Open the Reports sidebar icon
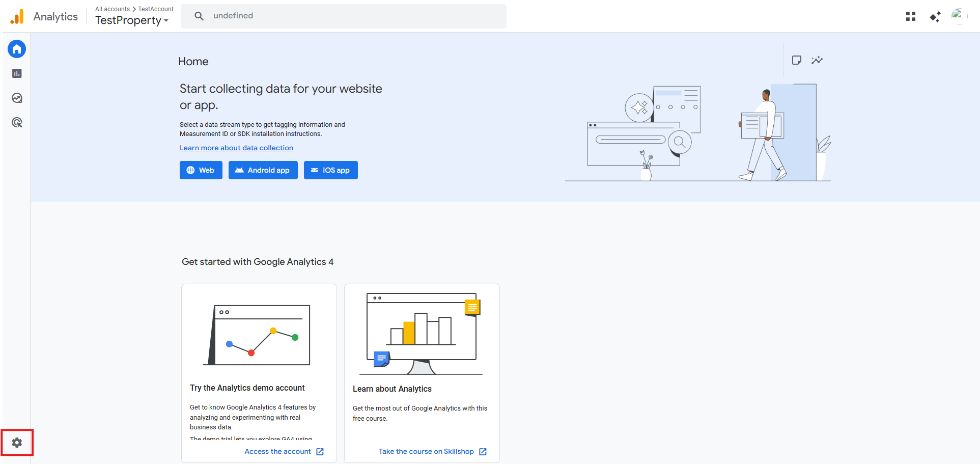980x464 pixels. (17, 73)
